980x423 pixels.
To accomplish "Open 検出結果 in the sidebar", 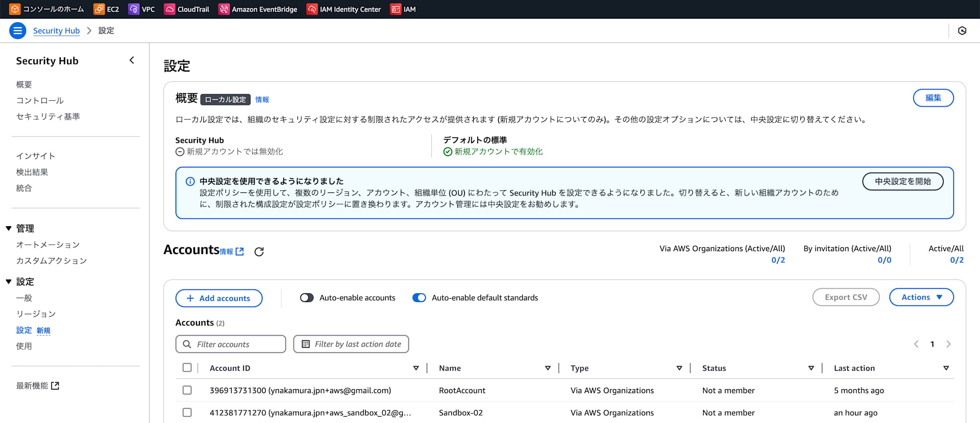I will click(x=32, y=172).
